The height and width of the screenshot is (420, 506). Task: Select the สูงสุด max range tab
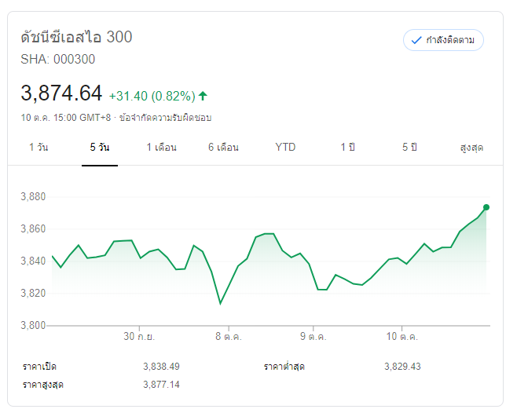(x=471, y=148)
